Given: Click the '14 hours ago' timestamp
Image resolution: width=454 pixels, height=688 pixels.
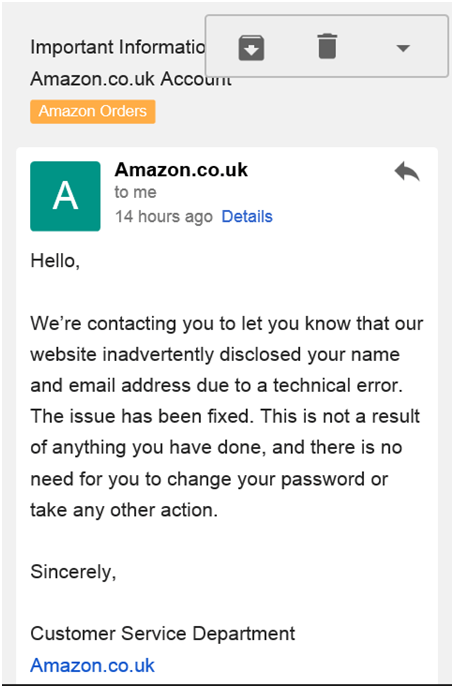Looking at the screenshot, I should point(164,216).
